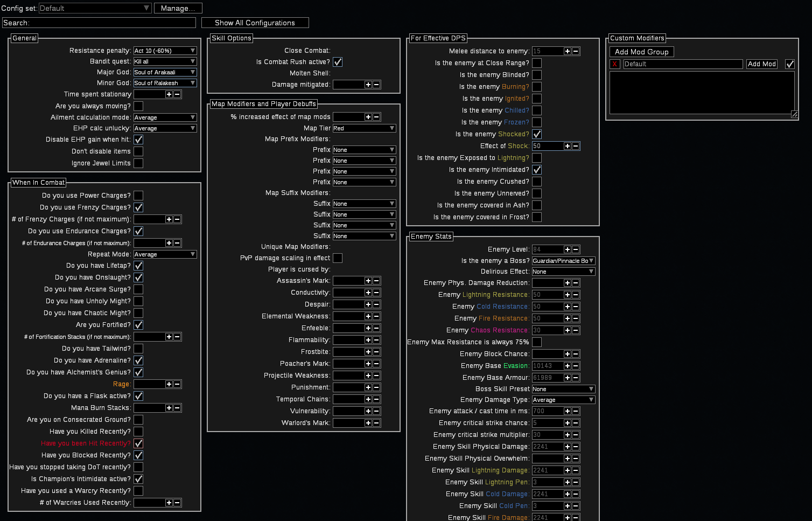Toggle Disable EHP gain when hit
The height and width of the screenshot is (521, 812).
pos(138,140)
